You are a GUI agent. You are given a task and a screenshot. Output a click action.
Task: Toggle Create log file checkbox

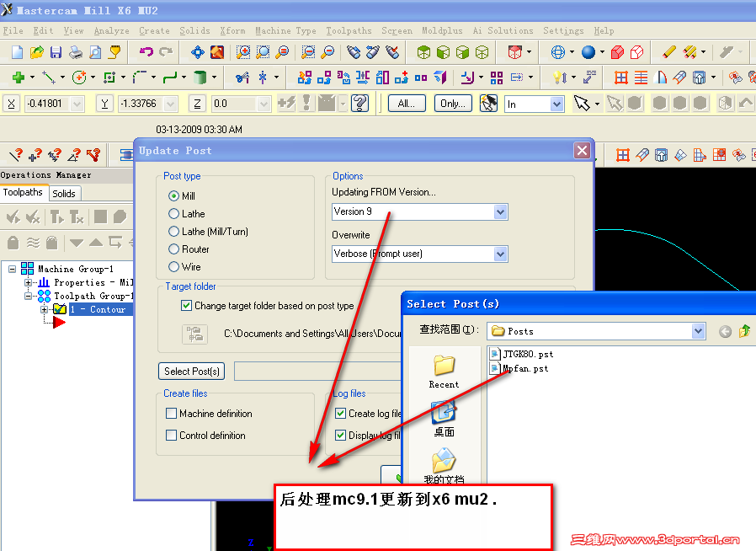pos(340,414)
